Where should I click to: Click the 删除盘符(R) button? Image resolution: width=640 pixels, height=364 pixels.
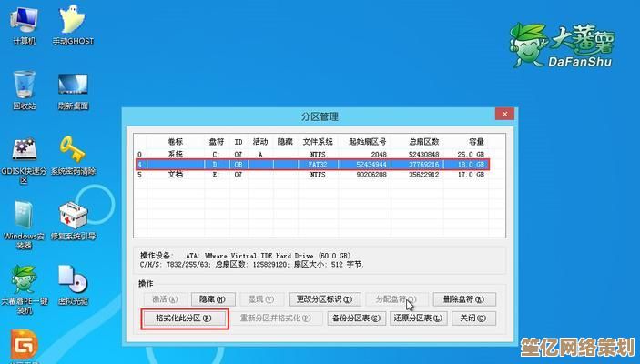pyautogui.click(x=464, y=298)
